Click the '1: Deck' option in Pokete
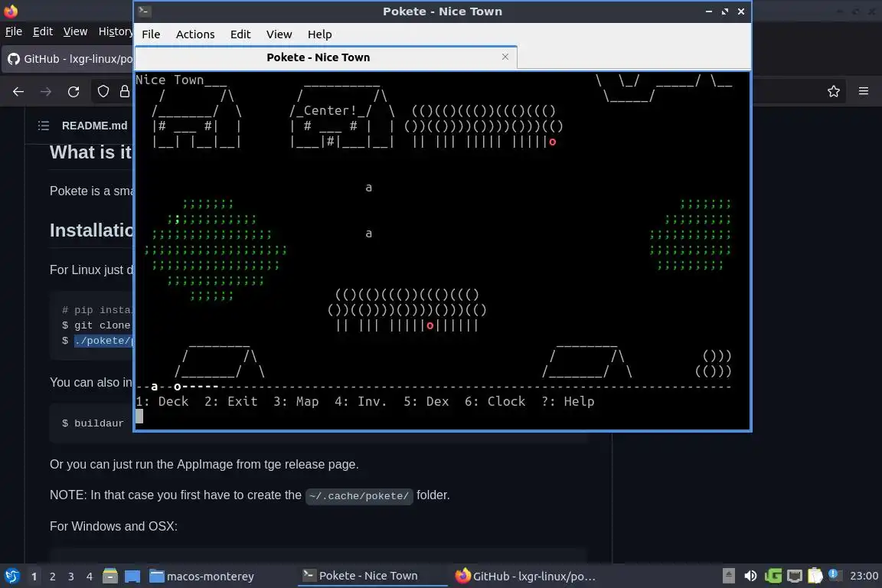This screenshot has height=588, width=882. point(162,401)
